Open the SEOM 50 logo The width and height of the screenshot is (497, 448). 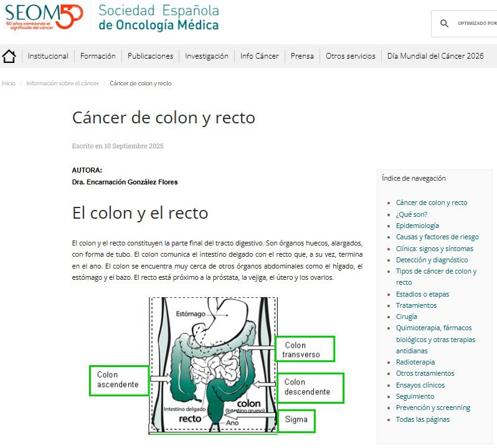[x=44, y=17]
